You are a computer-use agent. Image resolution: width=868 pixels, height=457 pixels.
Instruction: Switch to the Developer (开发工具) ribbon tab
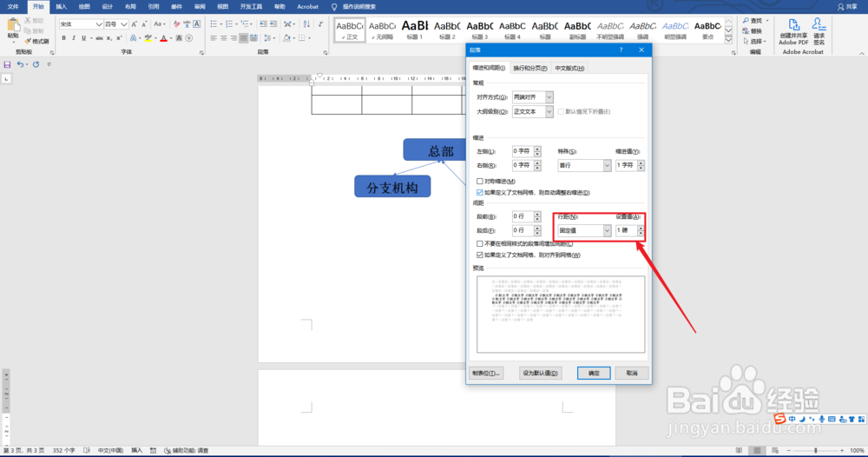tap(251, 7)
